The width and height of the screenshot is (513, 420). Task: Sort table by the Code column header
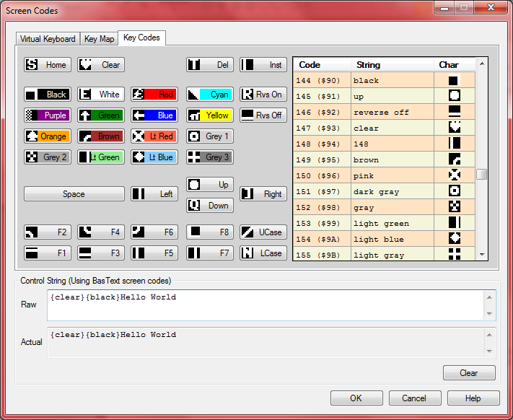coord(322,65)
